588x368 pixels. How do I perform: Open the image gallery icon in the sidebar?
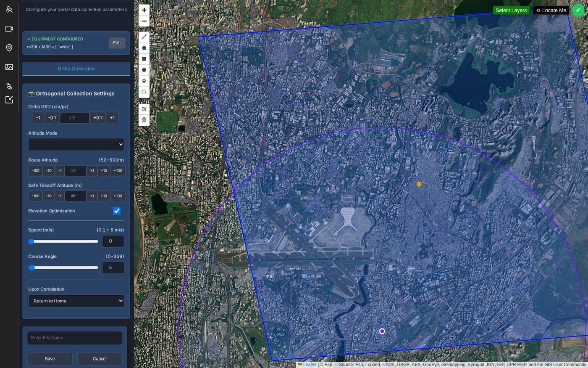tap(9, 67)
